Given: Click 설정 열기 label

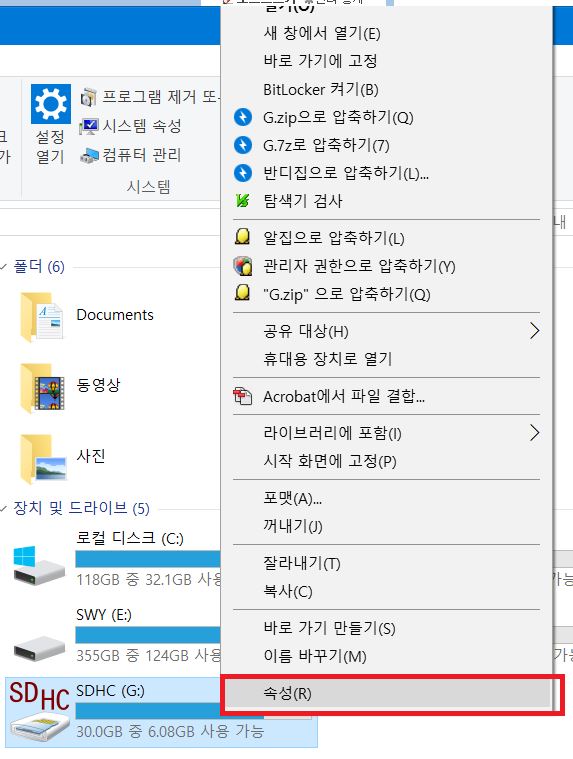Looking at the screenshot, I should pos(50,147).
